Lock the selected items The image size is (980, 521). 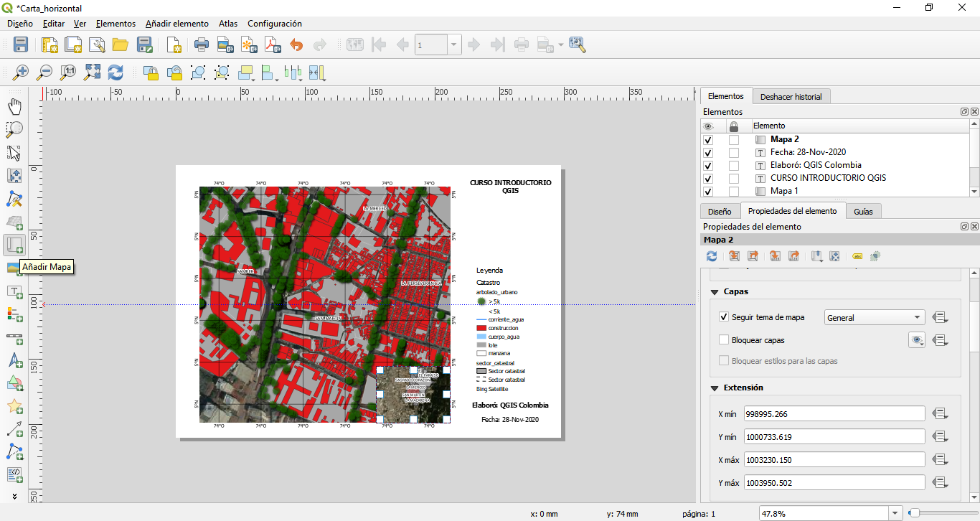(x=151, y=72)
